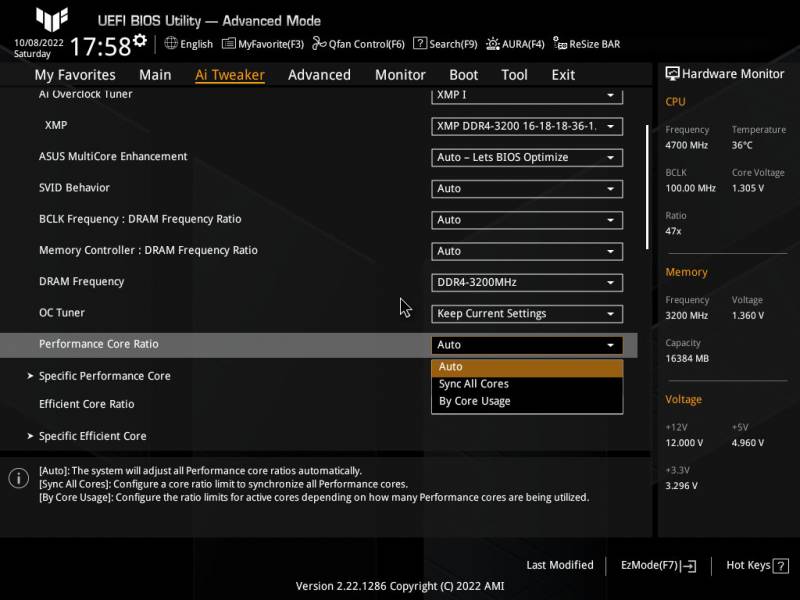
Task: Go to the Monitor tab
Action: pos(400,75)
